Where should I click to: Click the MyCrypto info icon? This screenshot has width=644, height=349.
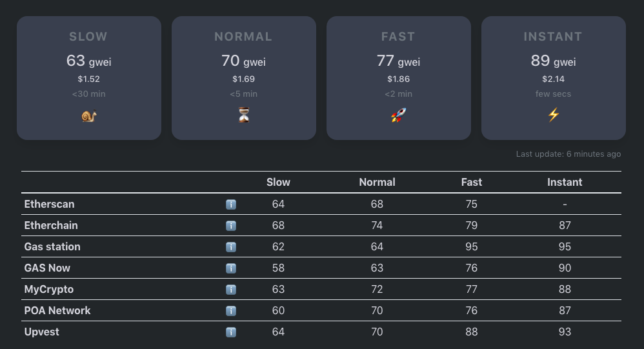(x=231, y=290)
